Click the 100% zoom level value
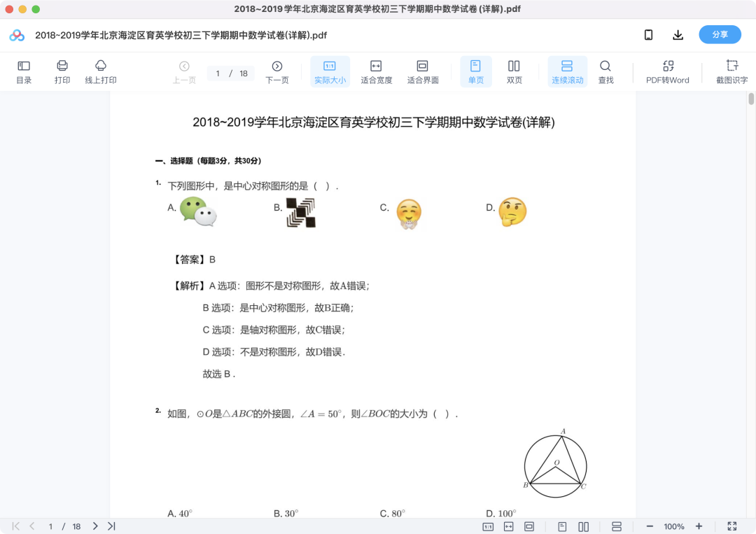 (674, 527)
